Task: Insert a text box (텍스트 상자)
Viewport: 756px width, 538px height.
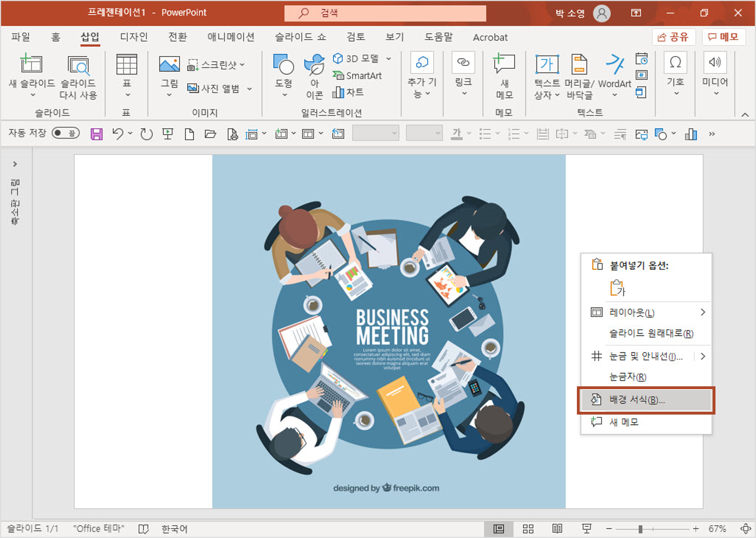Action: pos(547,64)
